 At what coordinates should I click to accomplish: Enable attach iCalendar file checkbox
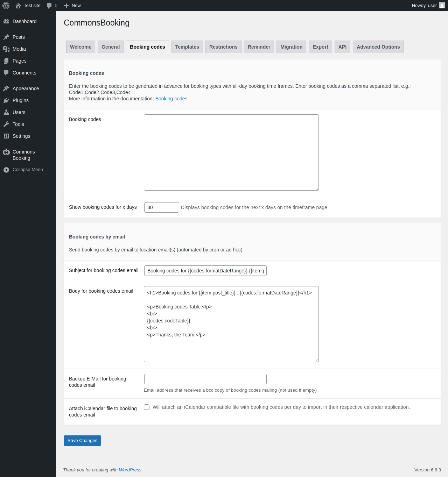[x=147, y=407]
